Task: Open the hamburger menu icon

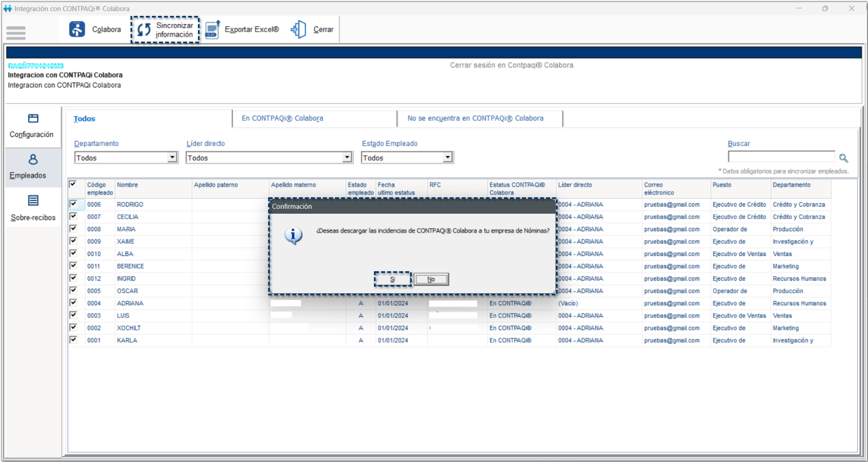Action: pyautogui.click(x=16, y=33)
